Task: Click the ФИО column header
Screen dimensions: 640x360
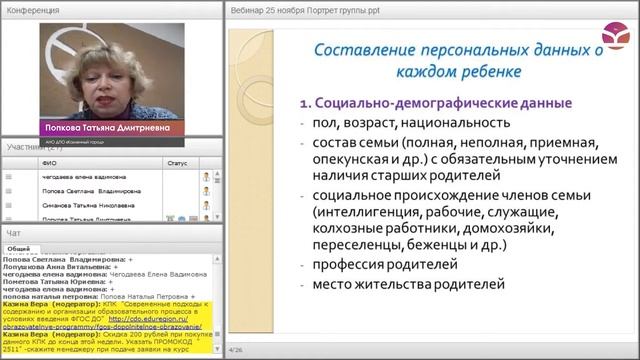Action: click(100, 163)
